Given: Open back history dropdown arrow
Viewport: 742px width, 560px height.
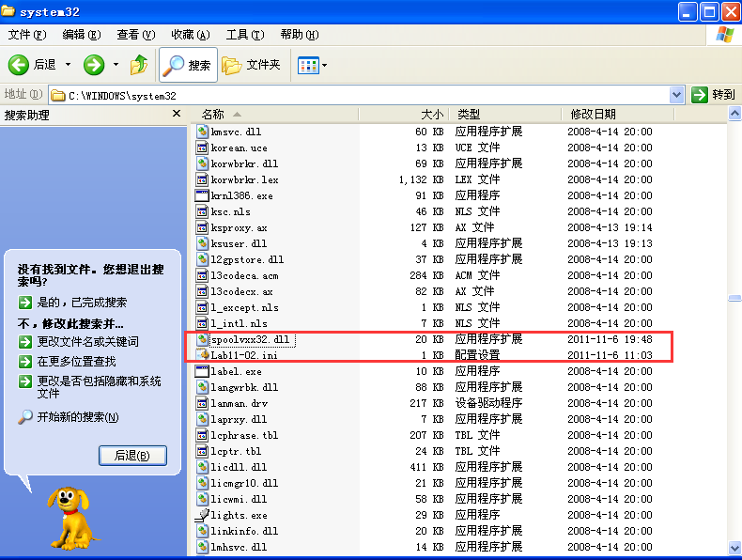Looking at the screenshot, I should click(x=69, y=65).
